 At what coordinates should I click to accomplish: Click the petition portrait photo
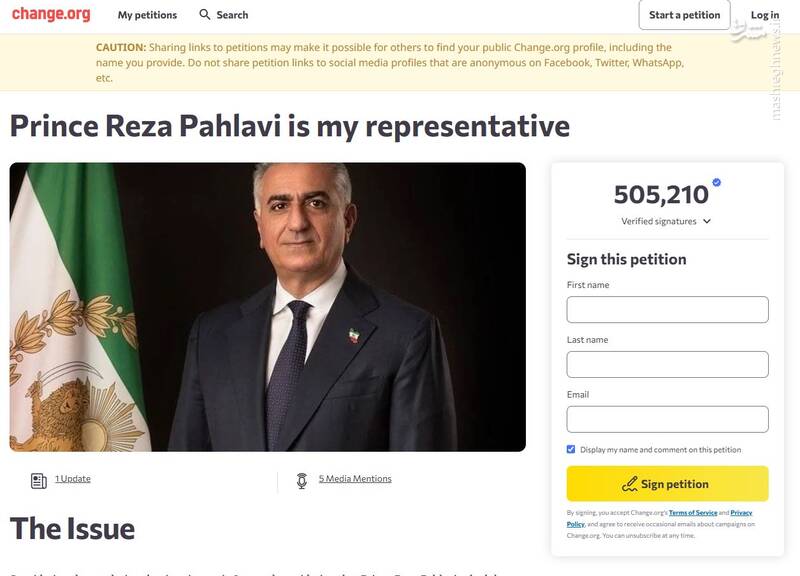click(267, 307)
